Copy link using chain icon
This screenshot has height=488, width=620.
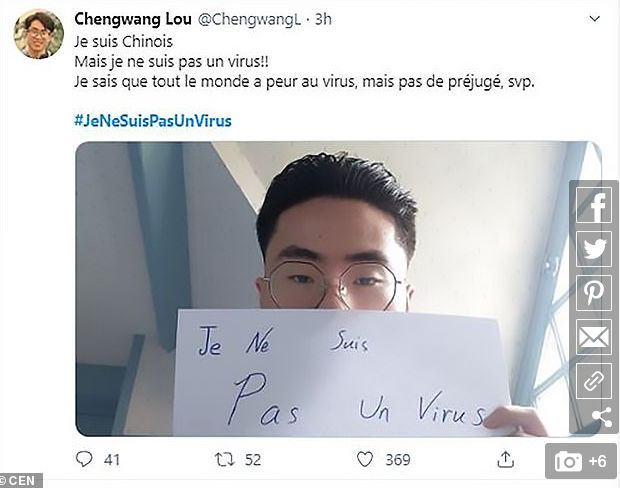click(594, 381)
